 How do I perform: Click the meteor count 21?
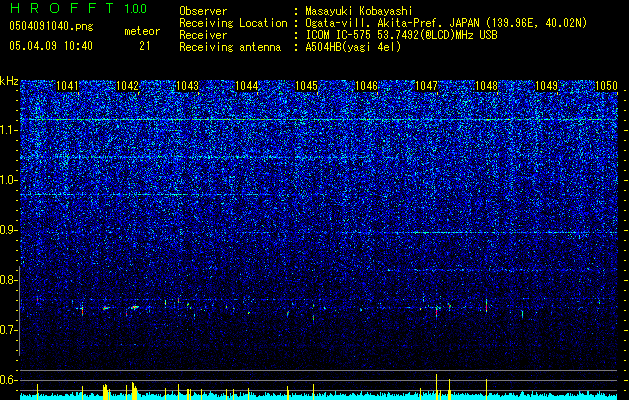[x=144, y=46]
